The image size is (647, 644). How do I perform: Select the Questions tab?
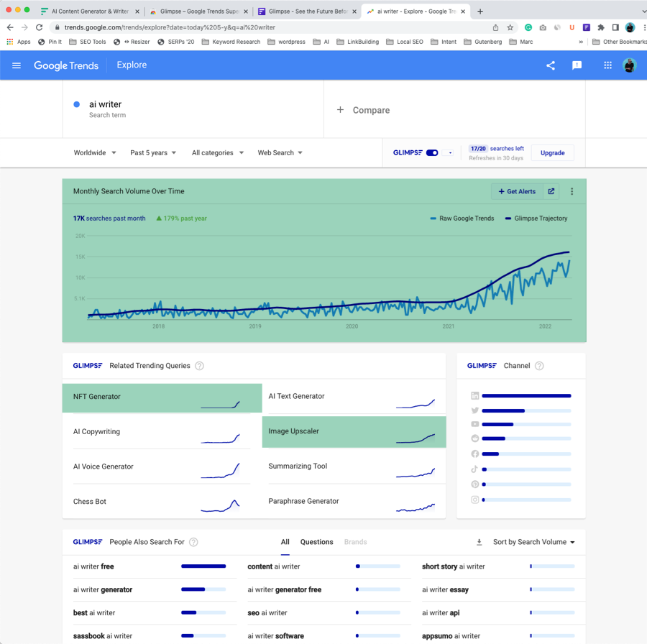(316, 542)
